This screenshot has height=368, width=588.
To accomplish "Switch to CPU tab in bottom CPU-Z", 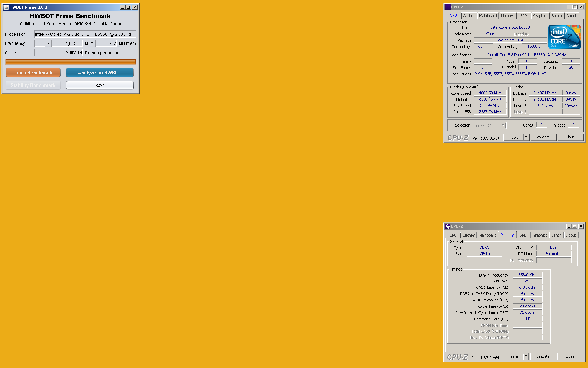I will 453,235.
